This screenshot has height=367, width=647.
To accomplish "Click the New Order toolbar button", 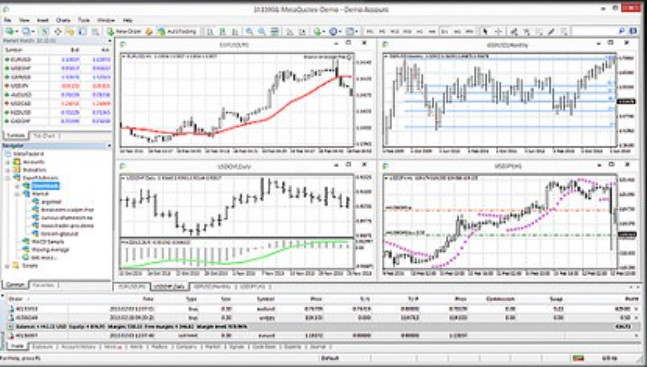I will [124, 31].
